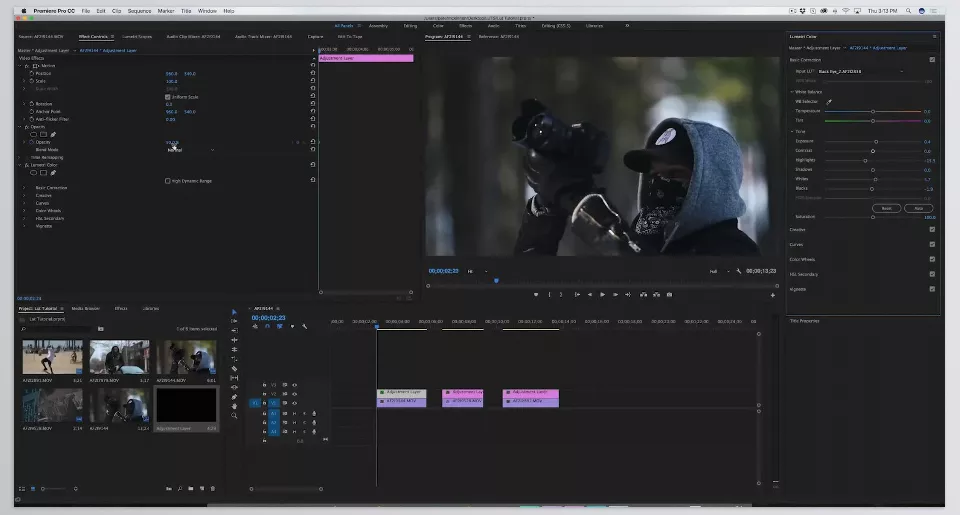
Task: Click the Add Marker button in the program monitor
Action: [x=536, y=295]
